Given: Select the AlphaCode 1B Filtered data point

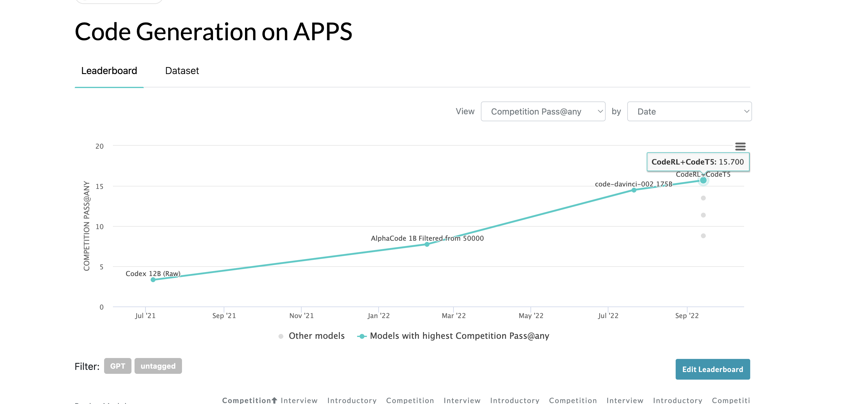Looking at the screenshot, I should click(x=427, y=244).
